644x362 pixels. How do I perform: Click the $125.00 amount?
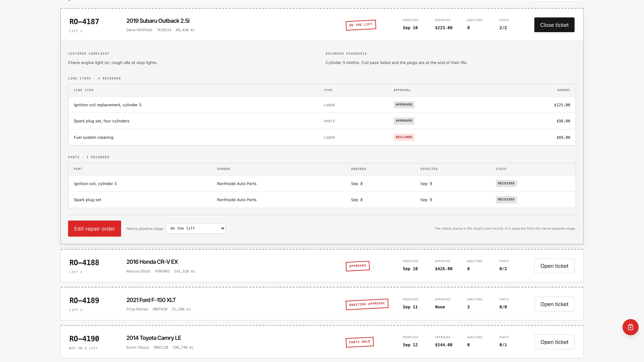click(562, 105)
